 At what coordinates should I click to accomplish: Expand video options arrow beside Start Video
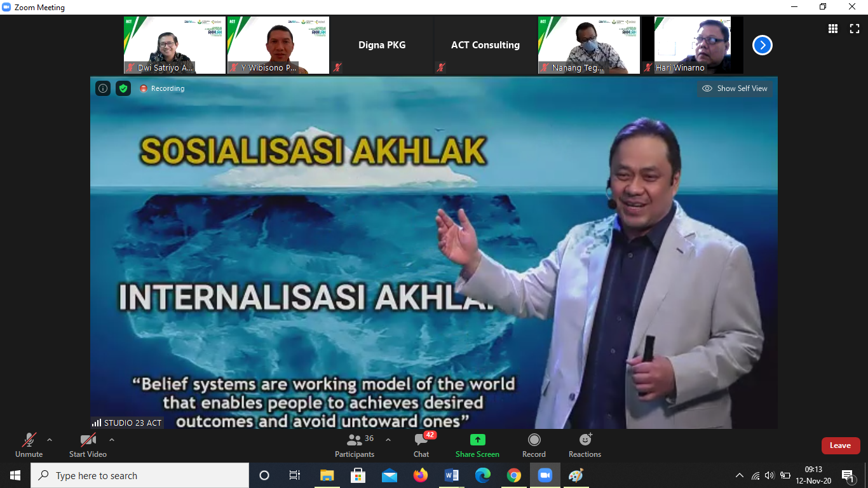[x=112, y=440]
